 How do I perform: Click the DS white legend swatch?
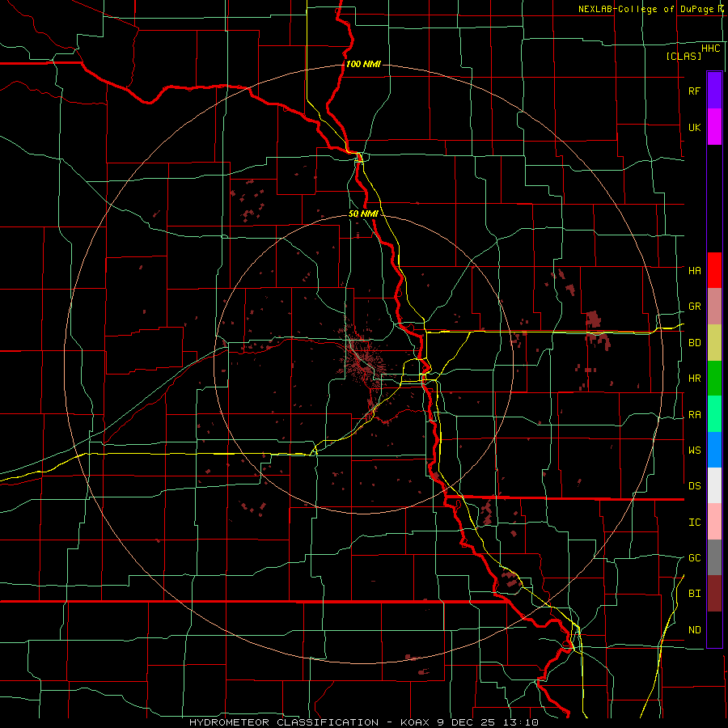tap(714, 485)
